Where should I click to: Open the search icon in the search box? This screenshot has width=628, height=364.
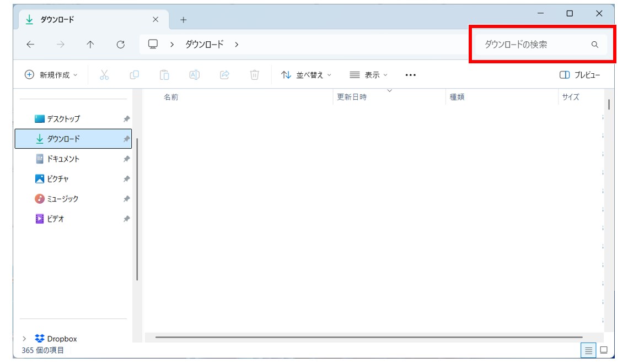click(594, 45)
